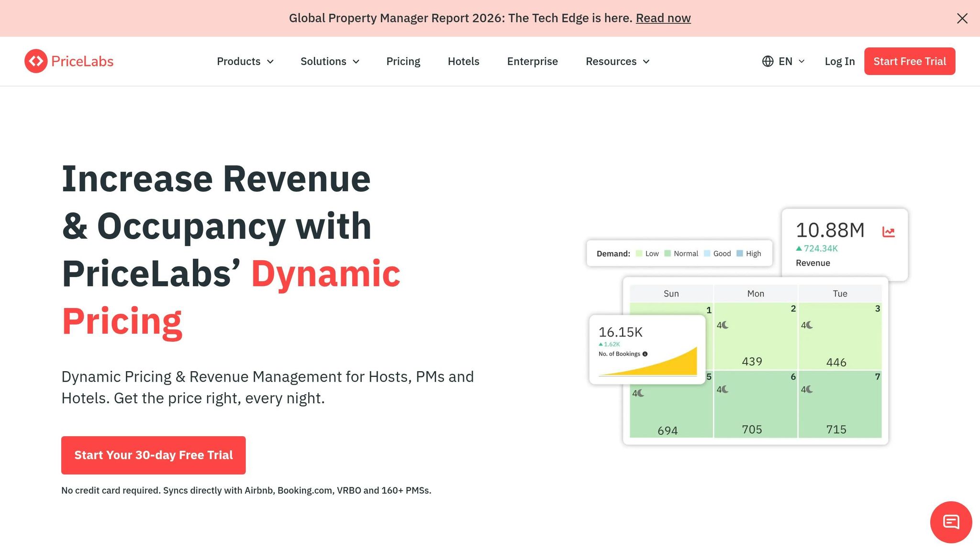This screenshot has height=551, width=980.
Task: Click Start Your 30-day Free Trial
Action: point(154,455)
